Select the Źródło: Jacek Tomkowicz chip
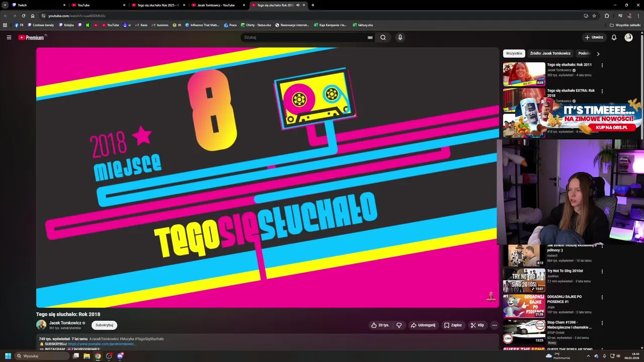Image resolution: width=644 pixels, height=362 pixels. (550, 53)
